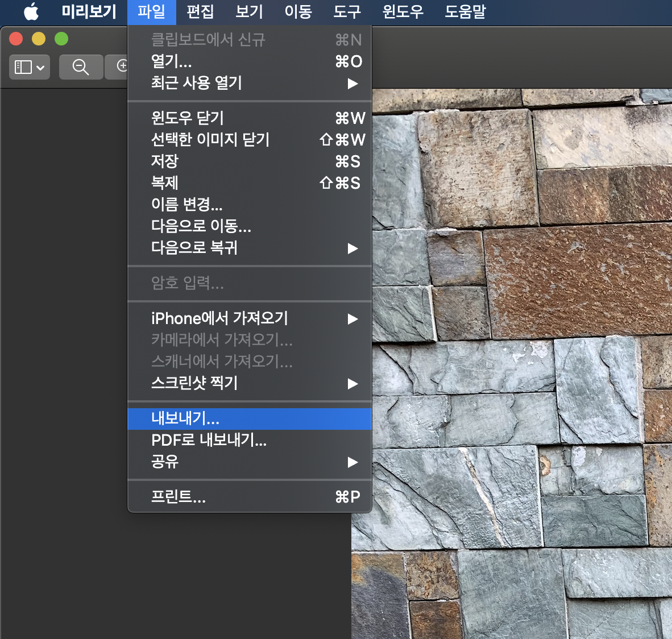This screenshot has height=639, width=672.
Task: Open the 도움말 menu
Action: click(465, 11)
